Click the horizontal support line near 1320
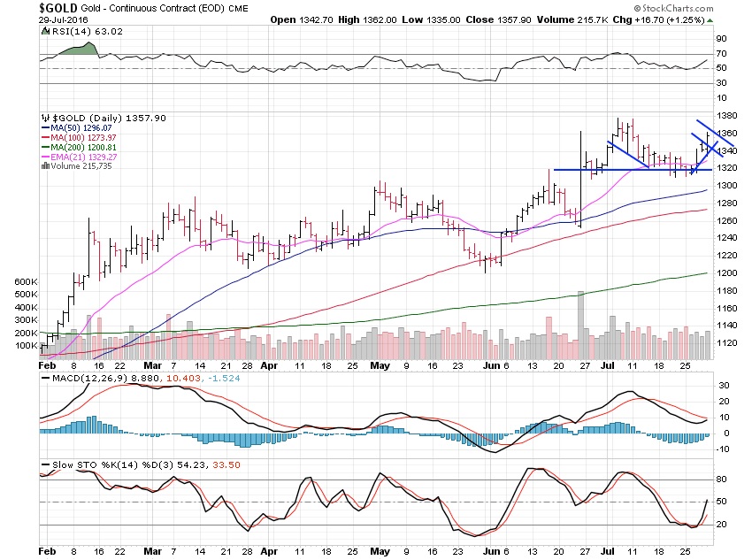 (x=633, y=170)
